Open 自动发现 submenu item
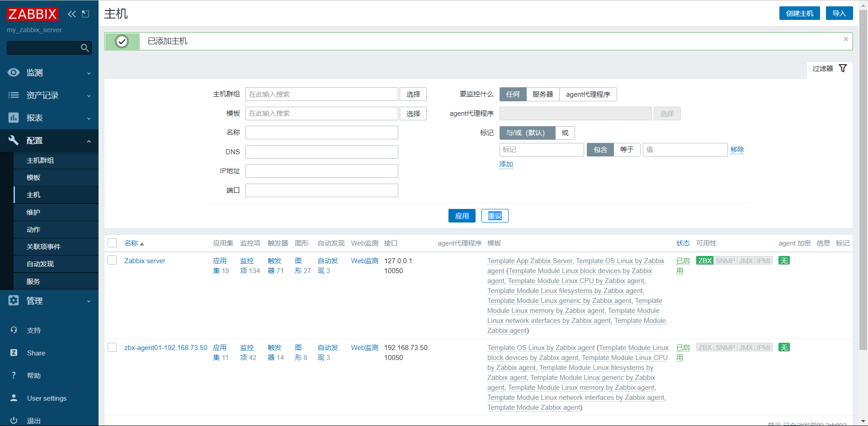Image resolution: width=868 pixels, height=426 pixels. point(56,264)
